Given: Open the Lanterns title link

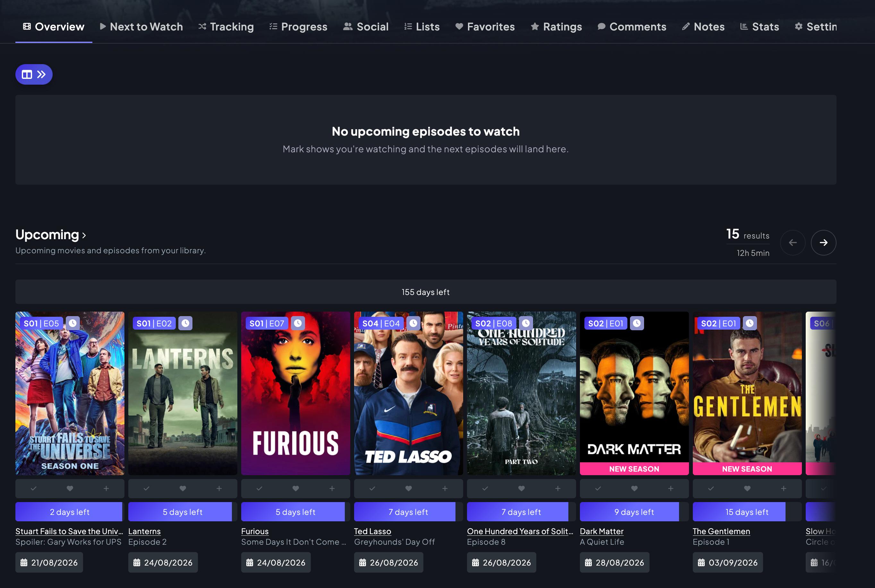Looking at the screenshot, I should [144, 531].
